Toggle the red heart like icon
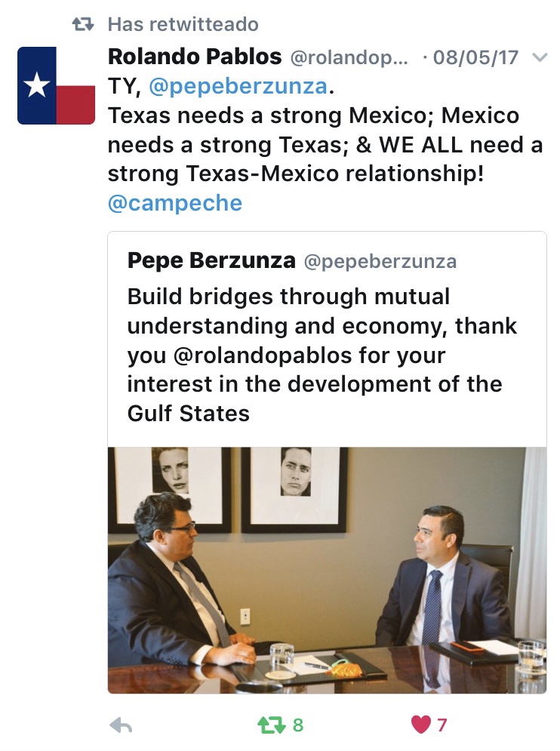 coord(420,725)
